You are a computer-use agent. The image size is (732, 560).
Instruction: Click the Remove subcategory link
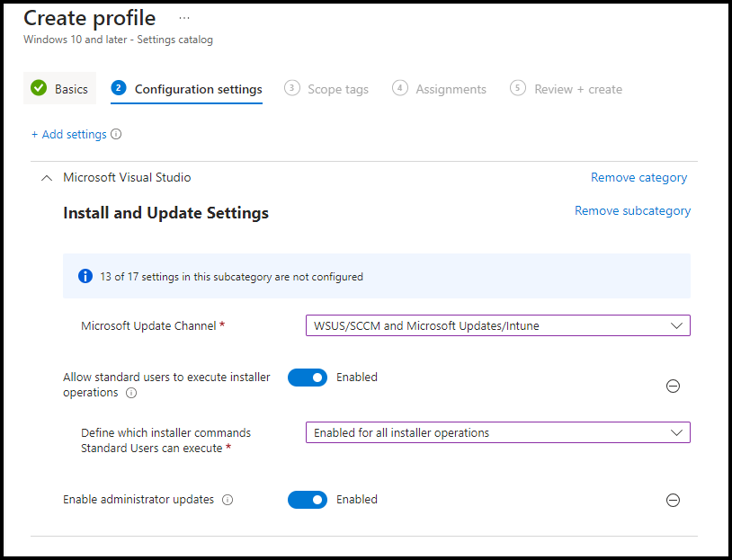(x=632, y=211)
